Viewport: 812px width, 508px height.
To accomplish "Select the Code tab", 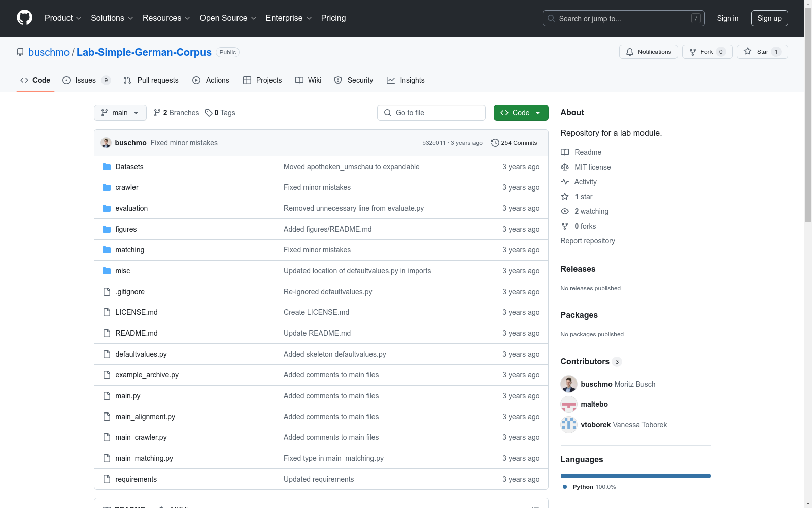I will point(36,80).
